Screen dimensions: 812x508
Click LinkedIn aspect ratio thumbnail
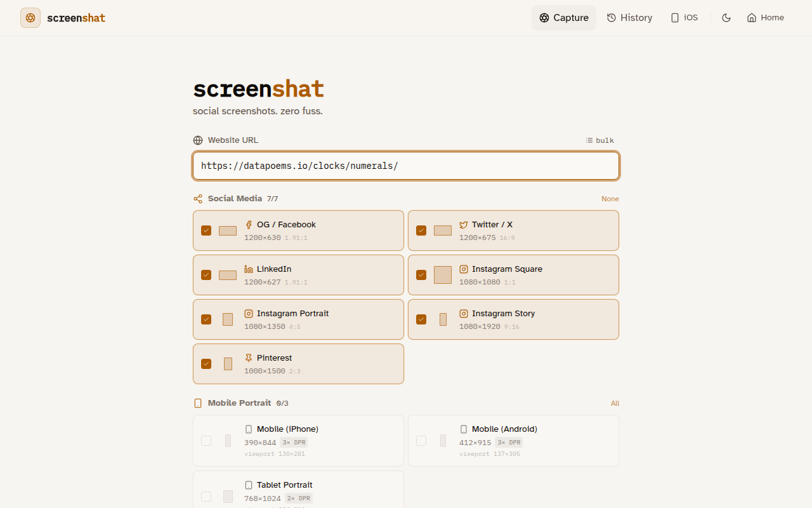228,275
